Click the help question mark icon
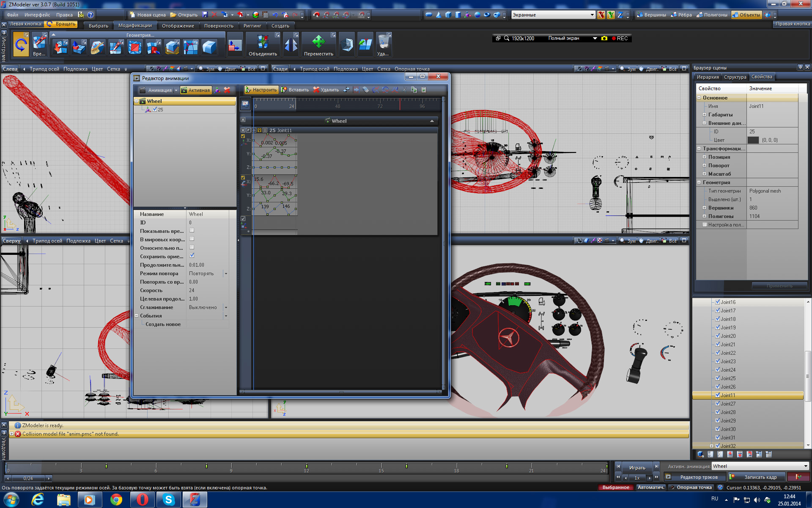Viewport: 812px width, 508px height. coord(91,15)
